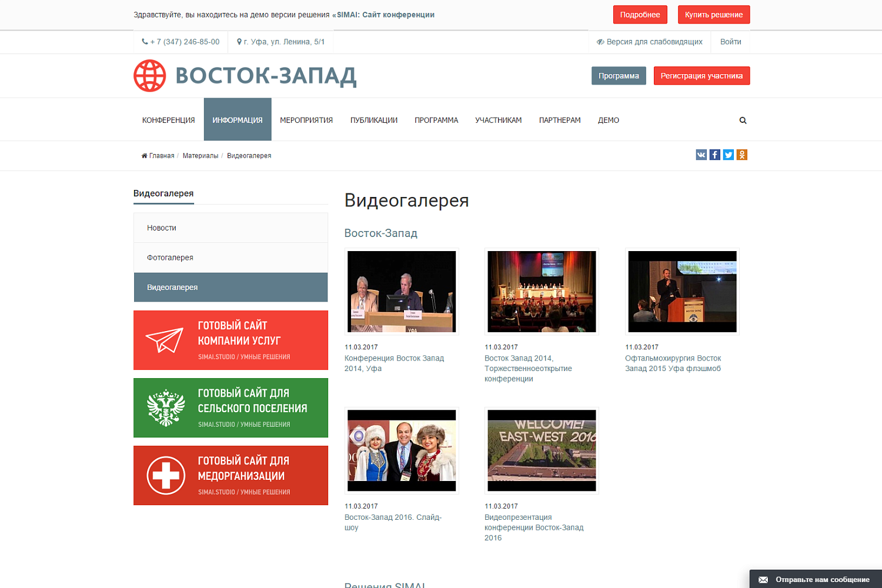The image size is (882, 588).
Task: Click the Twitter share icon
Action: click(728, 155)
